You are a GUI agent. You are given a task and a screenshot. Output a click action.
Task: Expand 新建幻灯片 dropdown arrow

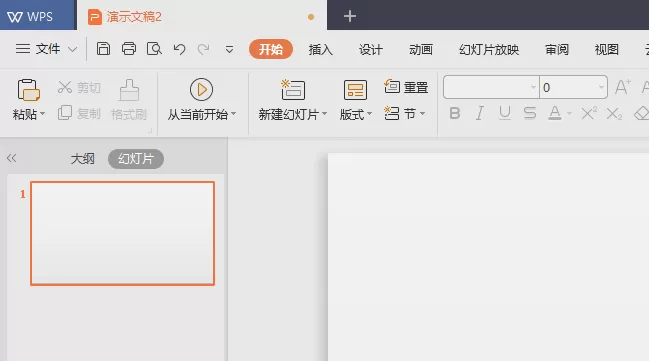[x=324, y=113]
